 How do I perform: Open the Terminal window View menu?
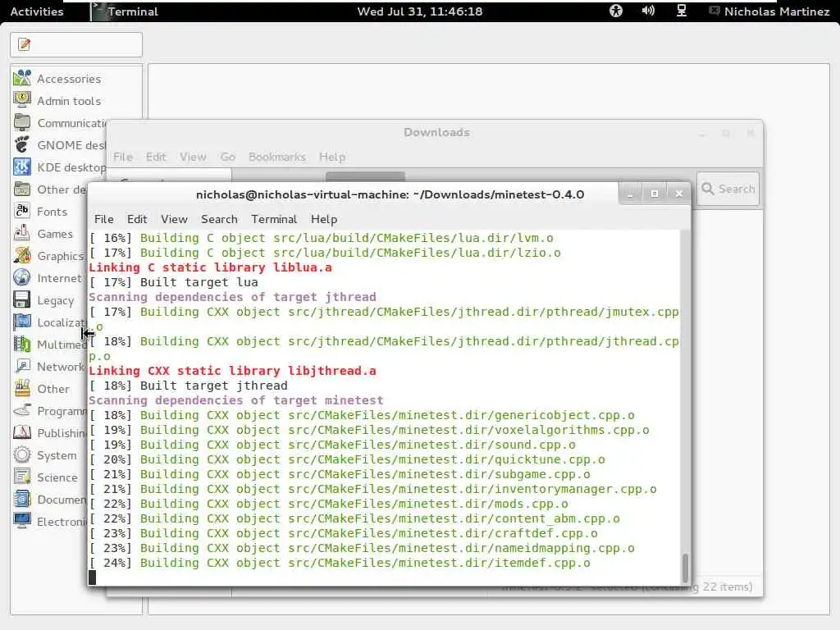(174, 219)
